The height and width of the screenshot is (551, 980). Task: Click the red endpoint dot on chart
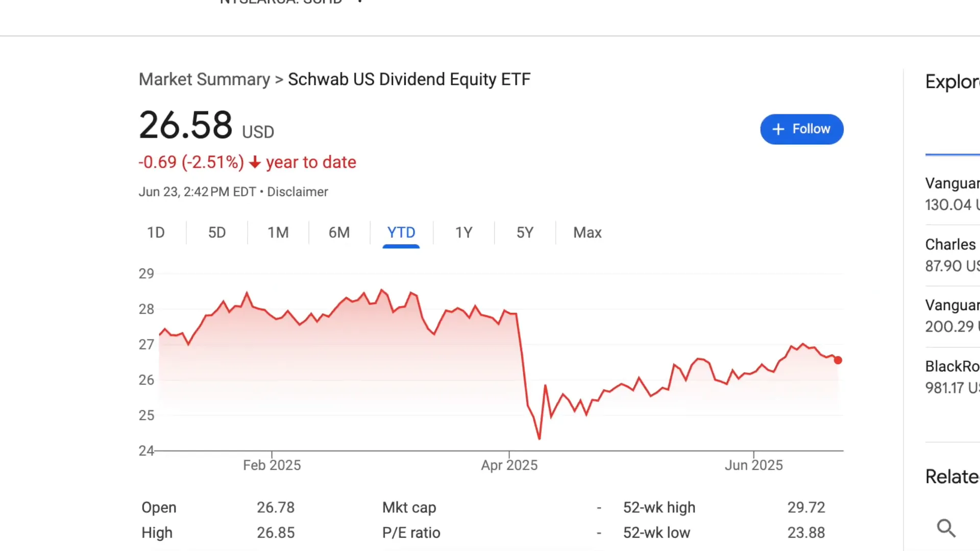click(838, 360)
